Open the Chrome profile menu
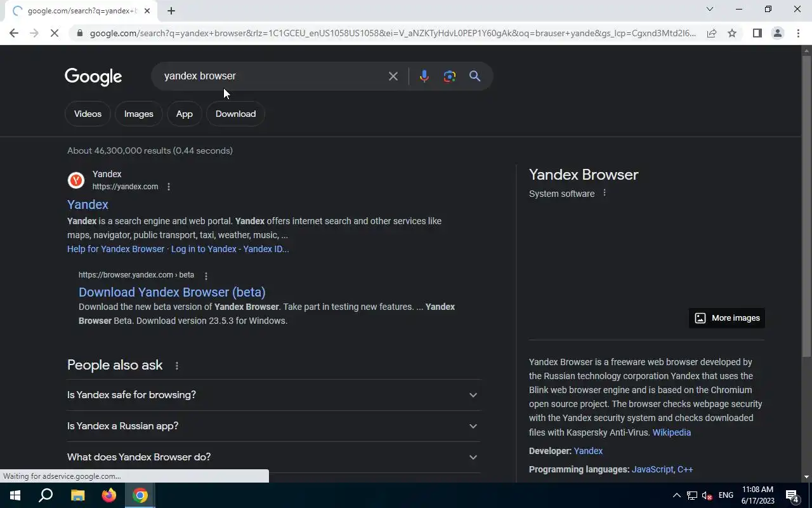812x508 pixels. point(777,33)
